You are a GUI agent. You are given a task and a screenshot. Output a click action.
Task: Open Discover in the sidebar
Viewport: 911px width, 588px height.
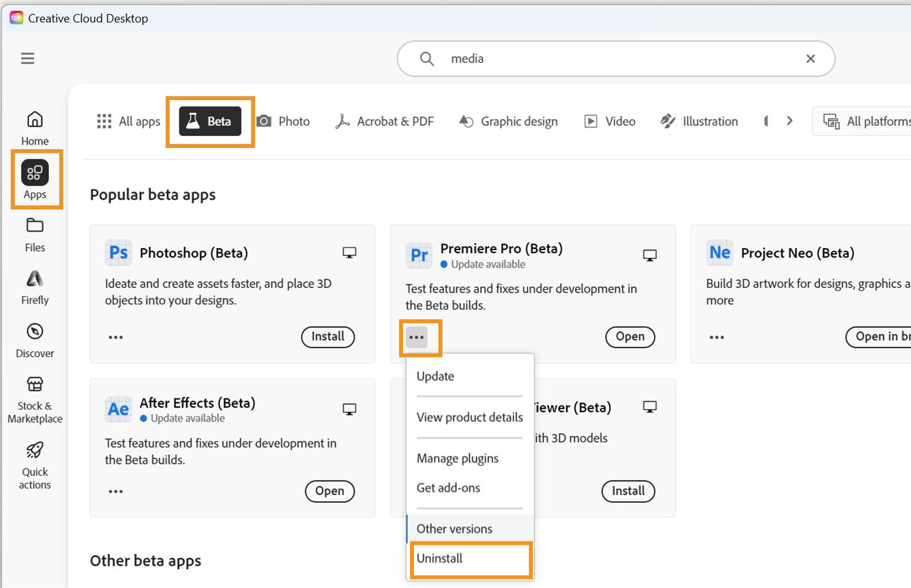pyautogui.click(x=35, y=340)
